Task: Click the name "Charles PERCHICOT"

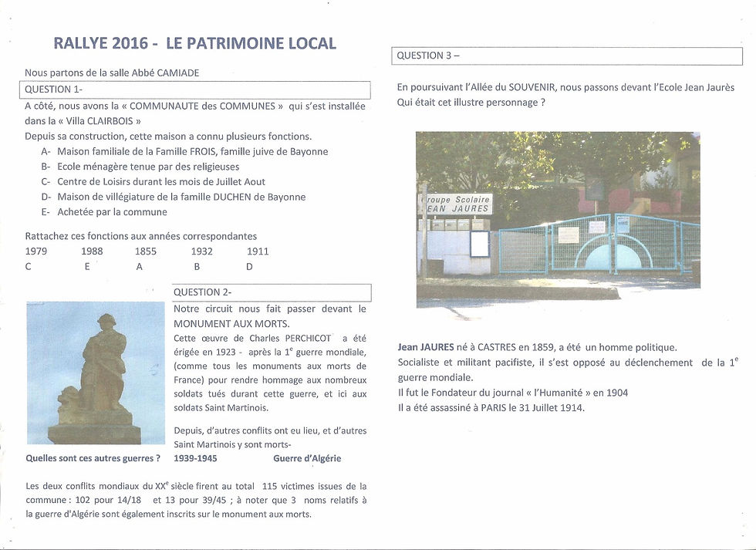Action: 290,339
